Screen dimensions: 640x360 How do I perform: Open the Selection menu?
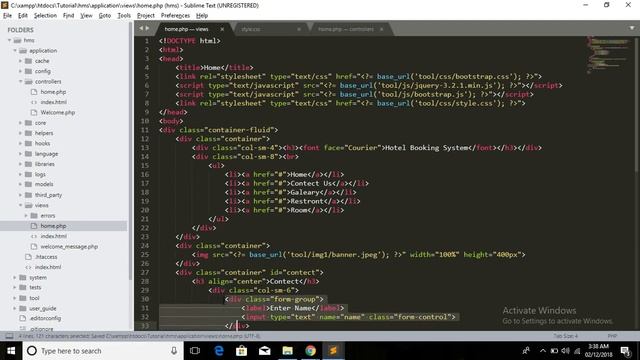45,16
